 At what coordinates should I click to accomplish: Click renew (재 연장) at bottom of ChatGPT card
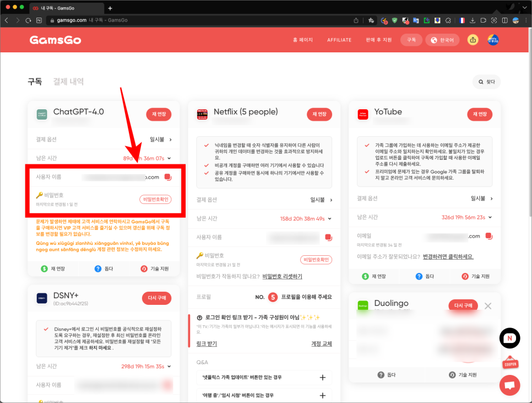(x=53, y=268)
